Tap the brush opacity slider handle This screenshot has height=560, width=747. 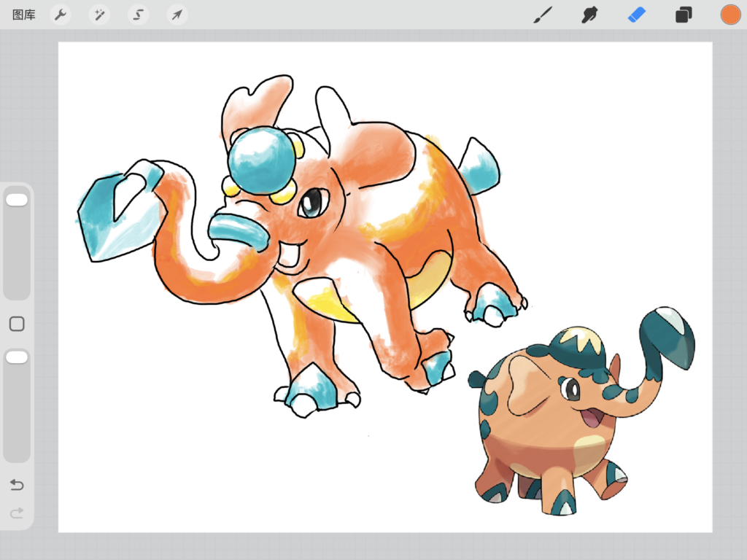tap(16, 357)
